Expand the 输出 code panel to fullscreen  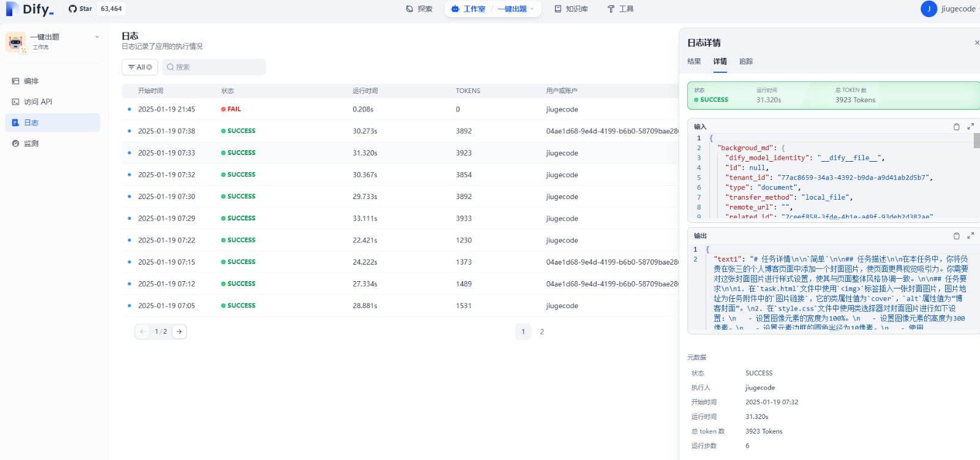tap(970, 236)
